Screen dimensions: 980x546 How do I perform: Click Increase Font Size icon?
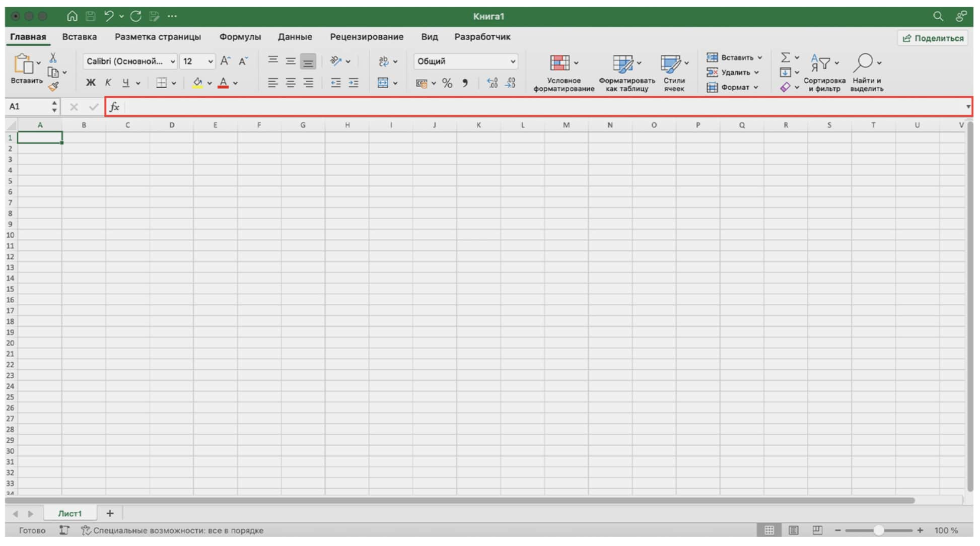tap(225, 61)
